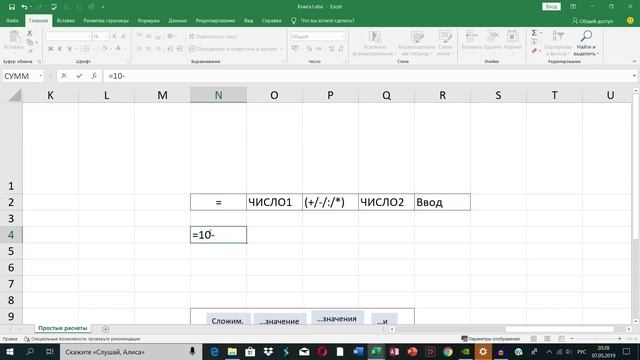Click the formula bar input showing =10-
This screenshot has width=640, height=360.
[367, 76]
